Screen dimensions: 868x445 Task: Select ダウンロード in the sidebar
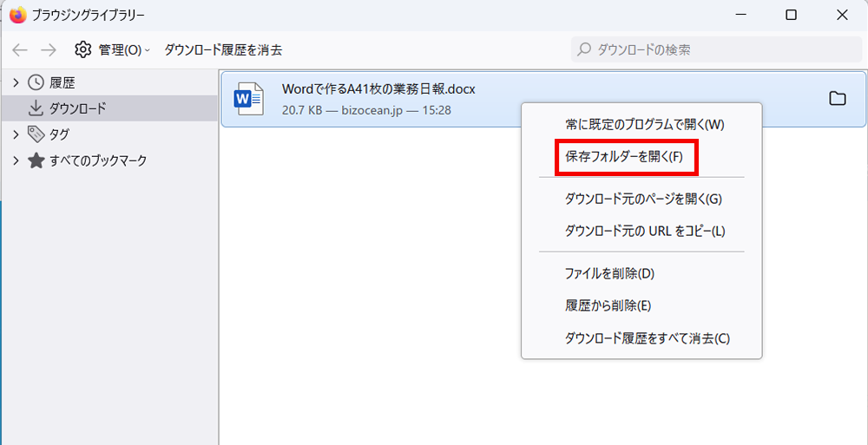[109, 108]
